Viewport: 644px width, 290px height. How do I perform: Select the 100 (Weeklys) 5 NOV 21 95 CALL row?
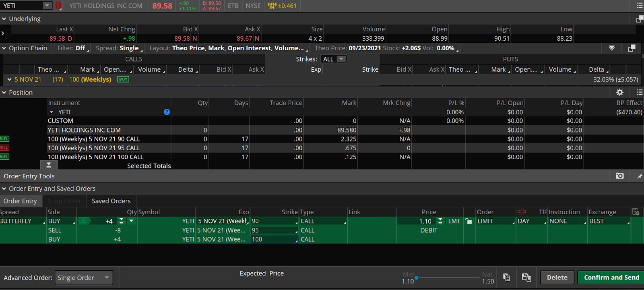click(x=322, y=148)
